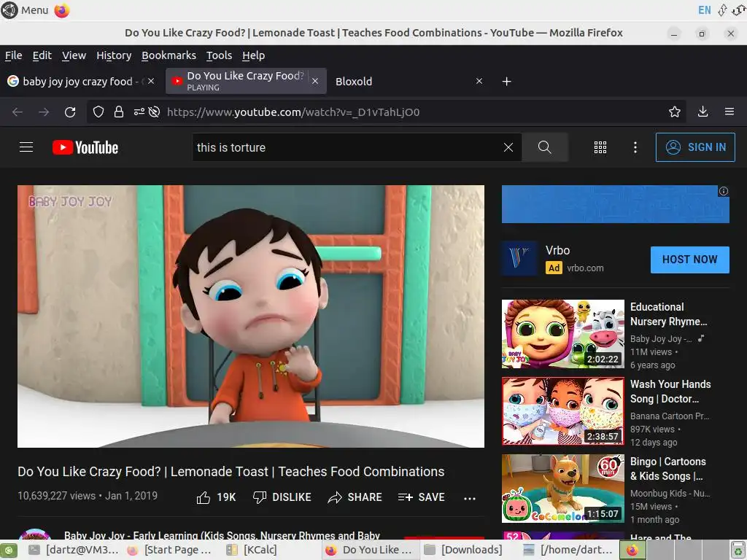The image size is (747, 560).
Task: Switch to /home/dart... taskbar entry
Action: click(x=568, y=550)
